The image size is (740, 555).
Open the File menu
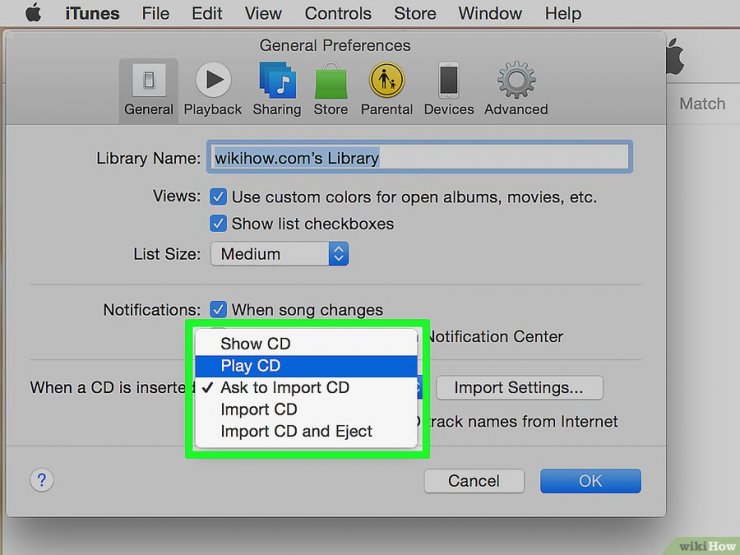point(155,13)
